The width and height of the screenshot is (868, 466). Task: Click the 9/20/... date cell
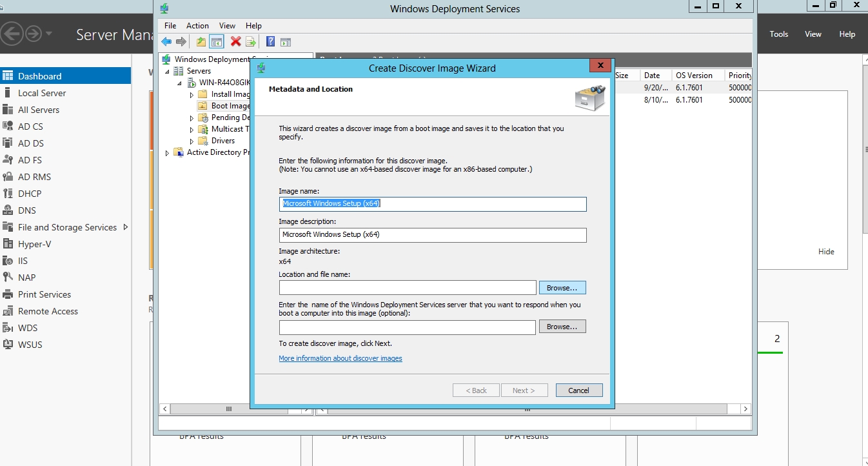[656, 87]
